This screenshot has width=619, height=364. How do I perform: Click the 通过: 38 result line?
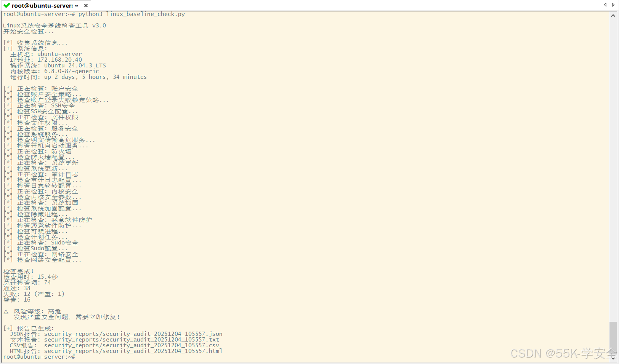(x=17, y=288)
